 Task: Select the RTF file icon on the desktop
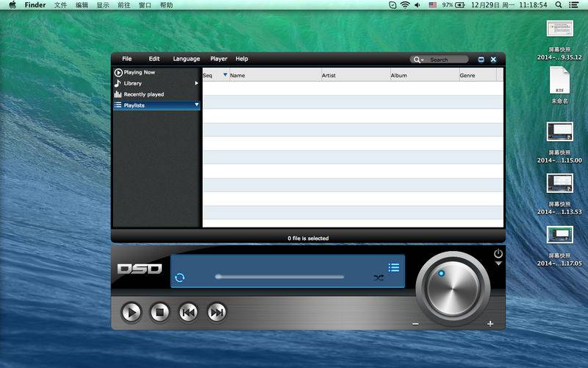pos(559,80)
